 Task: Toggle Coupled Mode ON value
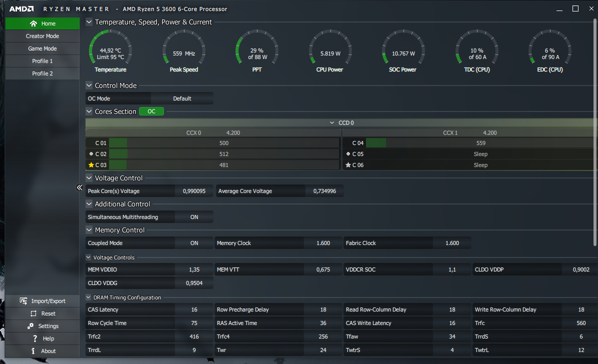[194, 243]
